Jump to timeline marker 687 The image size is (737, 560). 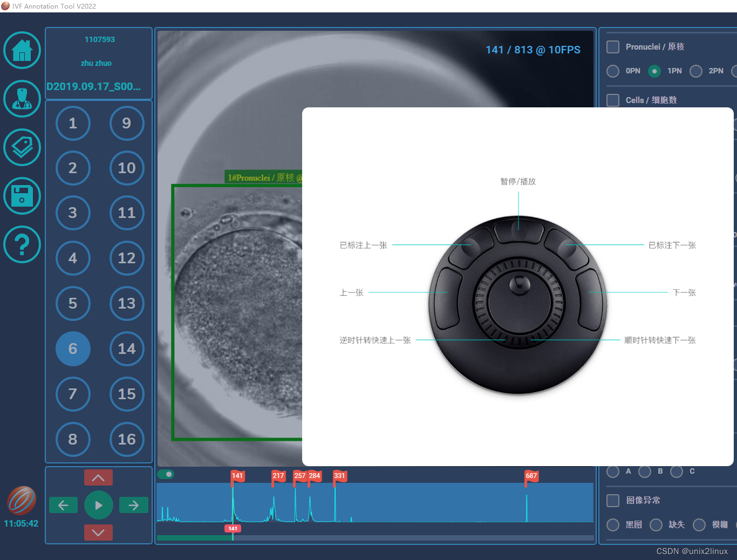tap(531, 476)
